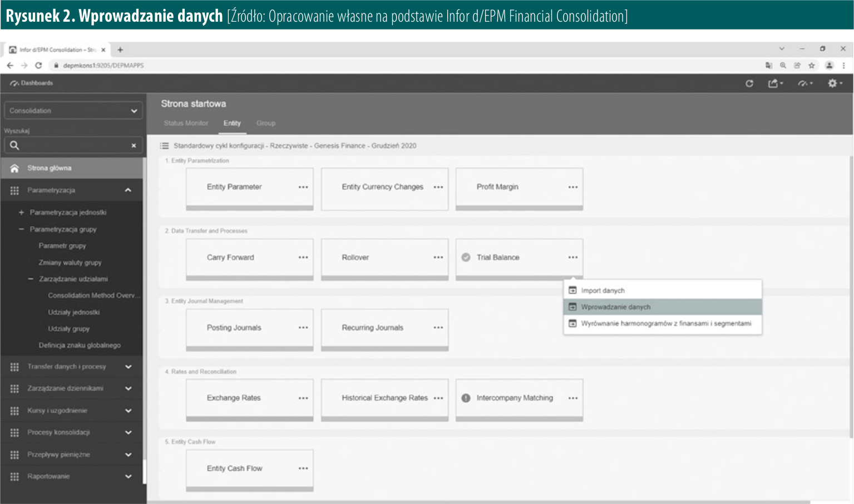Expand Parametryzacja jednostki tree node

coord(21,213)
